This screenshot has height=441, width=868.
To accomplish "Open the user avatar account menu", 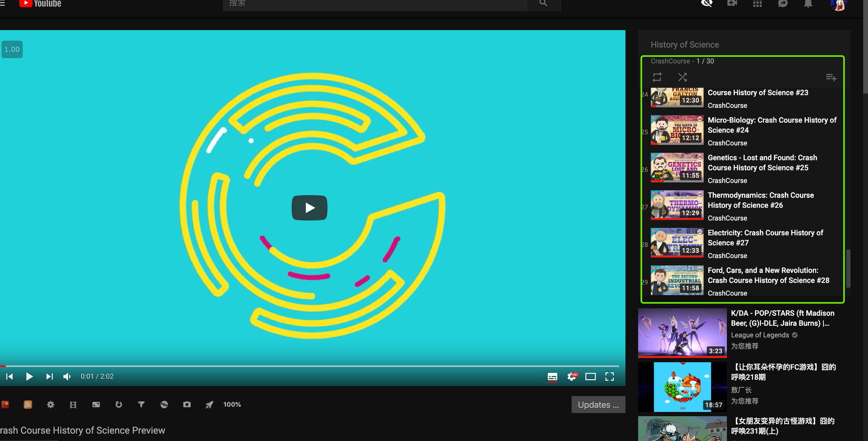I will point(838,4).
